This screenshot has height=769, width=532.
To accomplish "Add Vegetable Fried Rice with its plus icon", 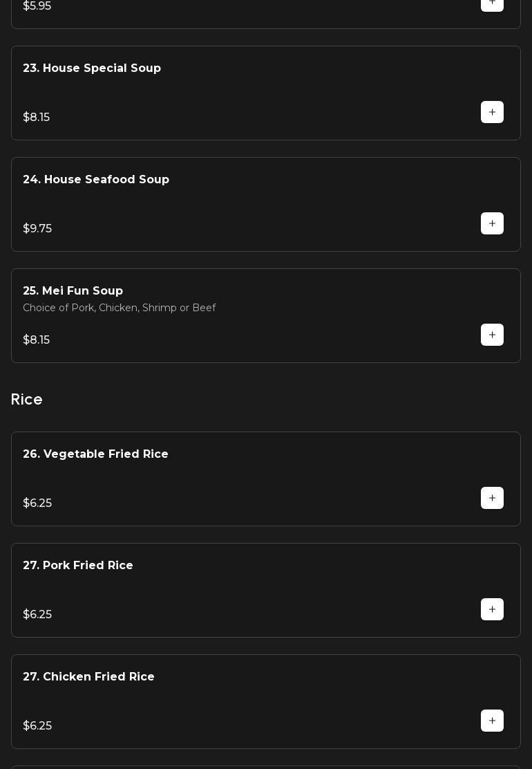I will click(x=492, y=498).
